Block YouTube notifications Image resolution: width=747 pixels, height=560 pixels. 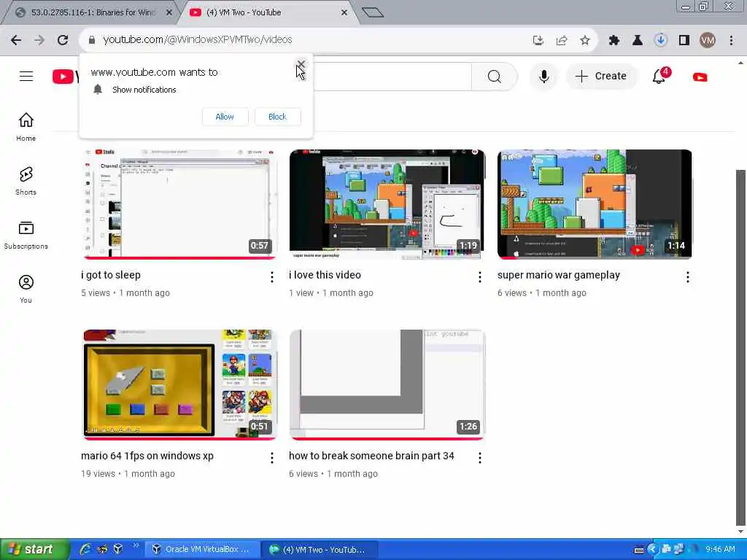coord(278,117)
